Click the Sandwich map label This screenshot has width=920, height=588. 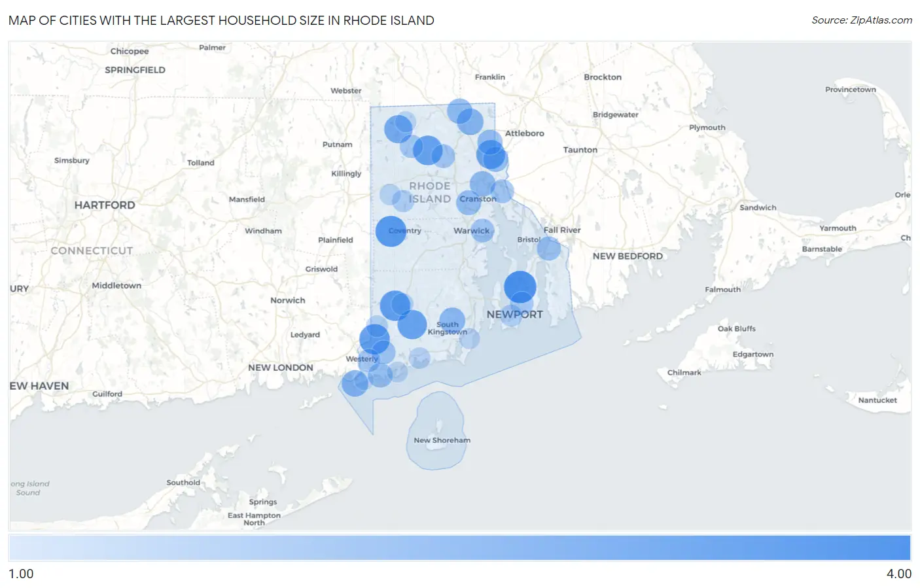(x=758, y=208)
